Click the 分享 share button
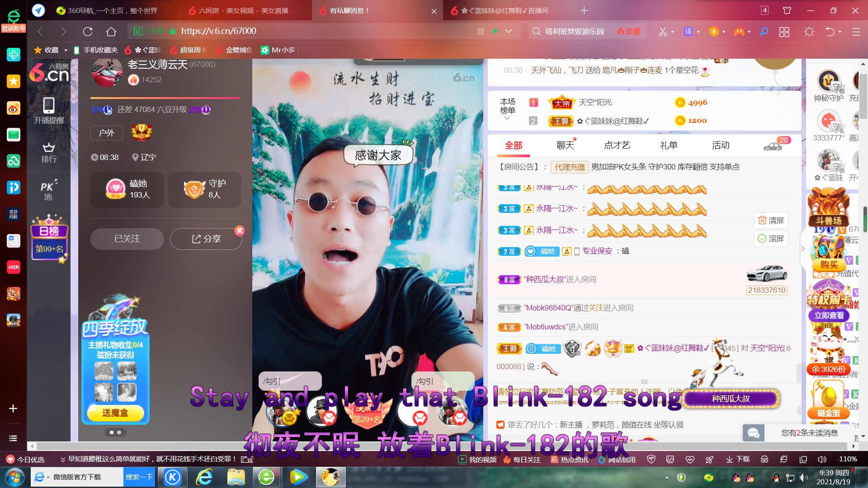This screenshot has width=868, height=488. [206, 239]
